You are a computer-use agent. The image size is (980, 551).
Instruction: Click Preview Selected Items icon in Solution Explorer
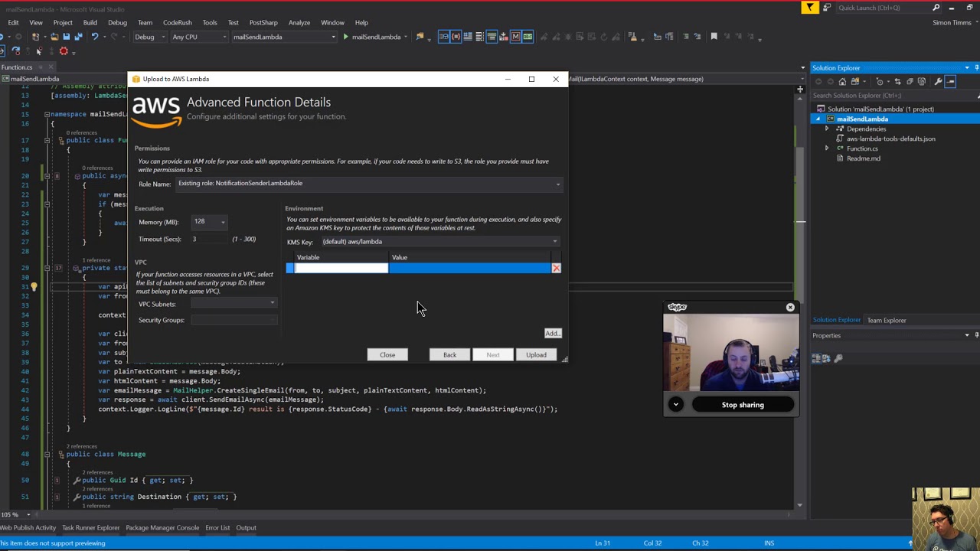tap(951, 81)
